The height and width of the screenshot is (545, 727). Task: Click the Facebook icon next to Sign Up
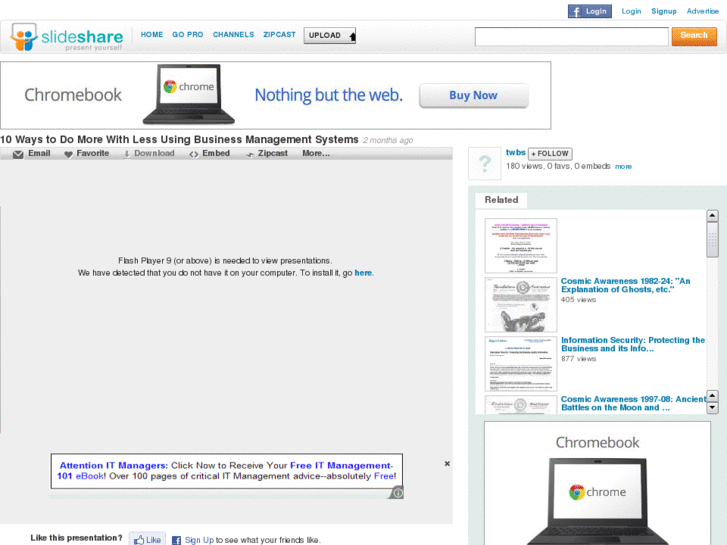tap(176, 540)
